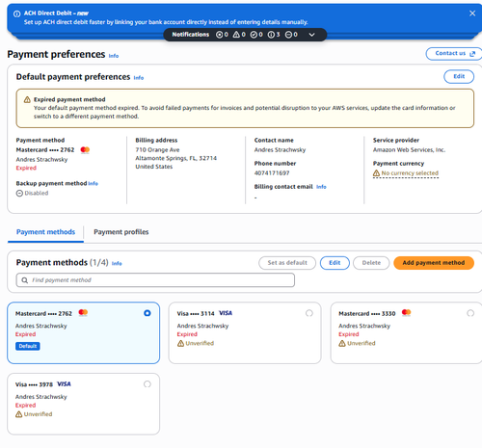Click billing address '710 Orange Ave'

(x=157, y=150)
